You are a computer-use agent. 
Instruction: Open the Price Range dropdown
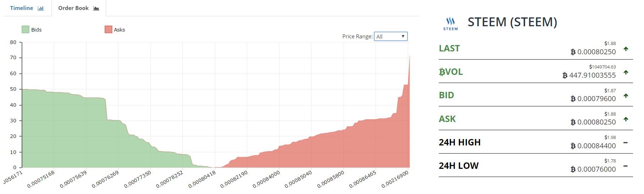click(391, 37)
